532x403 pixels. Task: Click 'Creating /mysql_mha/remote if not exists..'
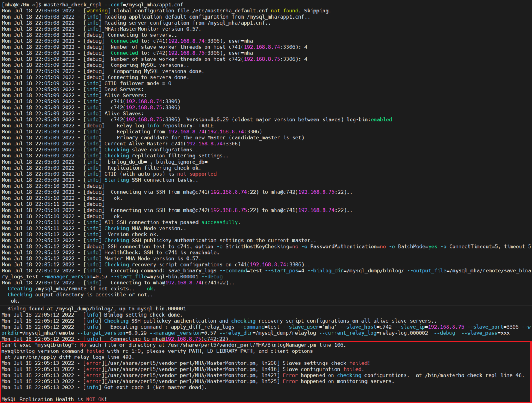71,289
